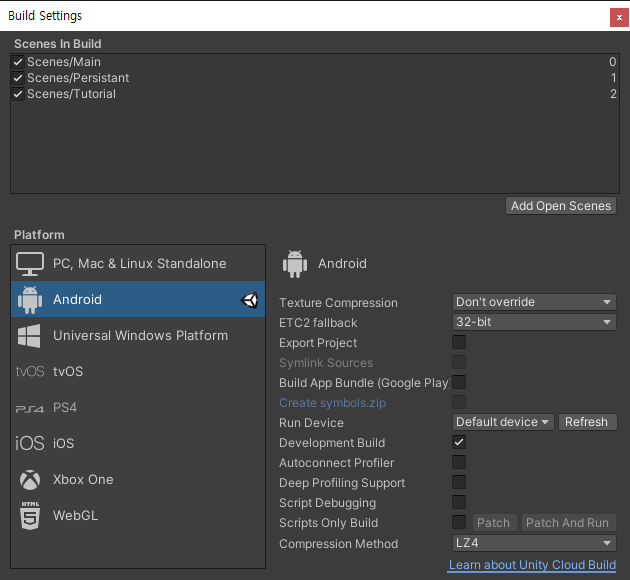Image resolution: width=630 pixels, height=580 pixels.
Task: Enable the Export Project checkbox
Action: [459, 342]
